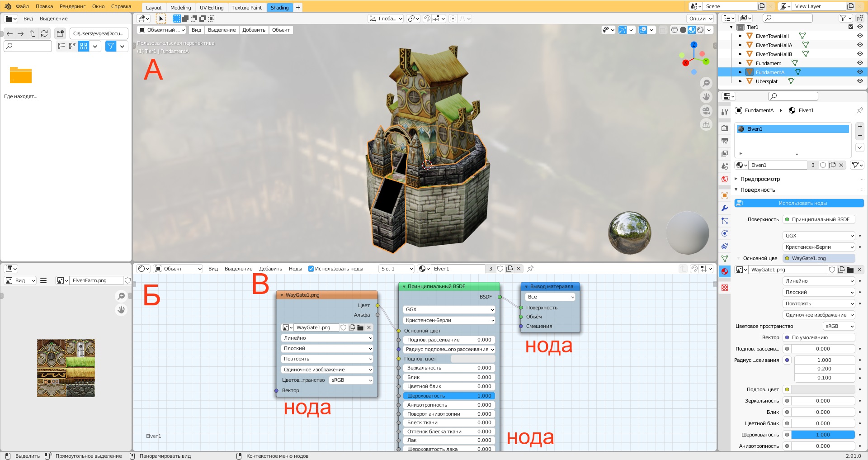Open the Slot 1 material slot dropdown

(x=396, y=269)
